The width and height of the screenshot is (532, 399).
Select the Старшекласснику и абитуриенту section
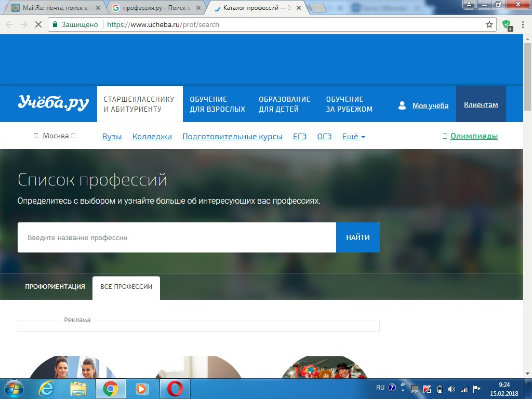coord(140,104)
